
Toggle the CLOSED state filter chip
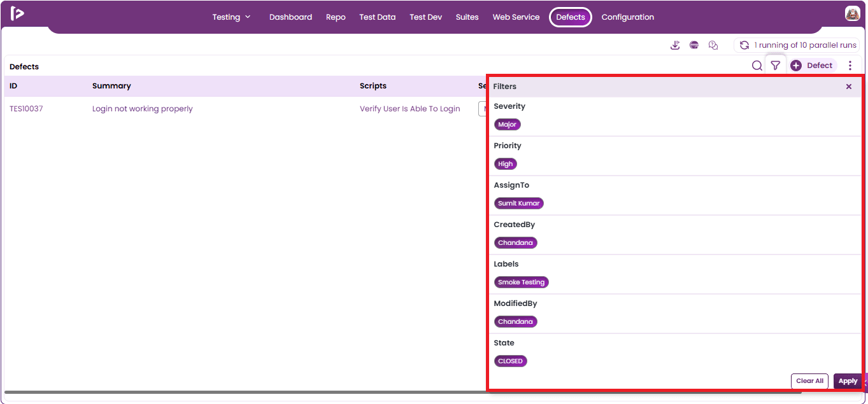[x=511, y=361]
